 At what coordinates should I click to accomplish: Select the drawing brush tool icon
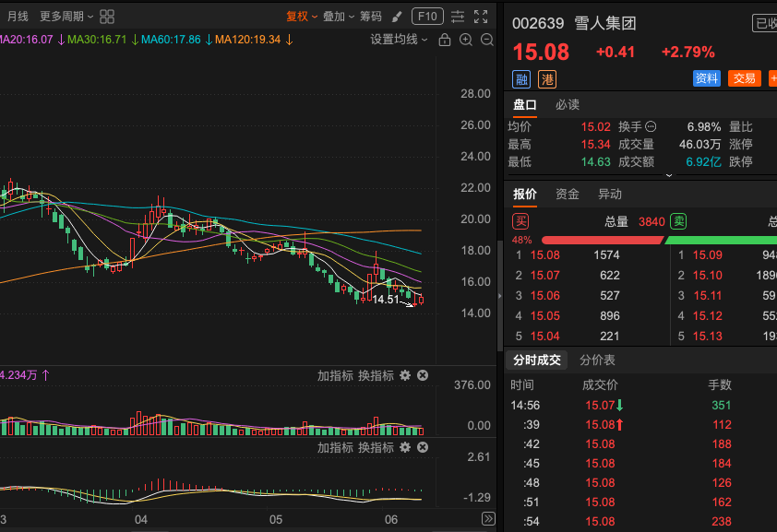pos(397,17)
